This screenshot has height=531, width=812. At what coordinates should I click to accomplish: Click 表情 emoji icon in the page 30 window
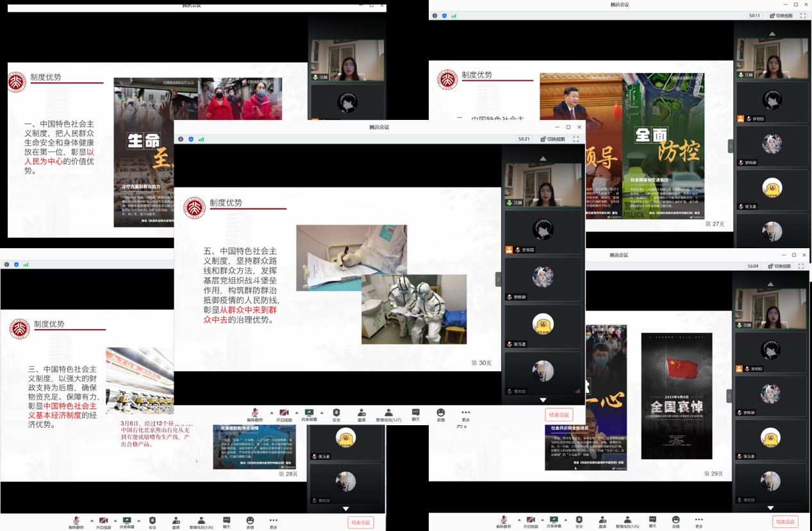[x=441, y=414]
